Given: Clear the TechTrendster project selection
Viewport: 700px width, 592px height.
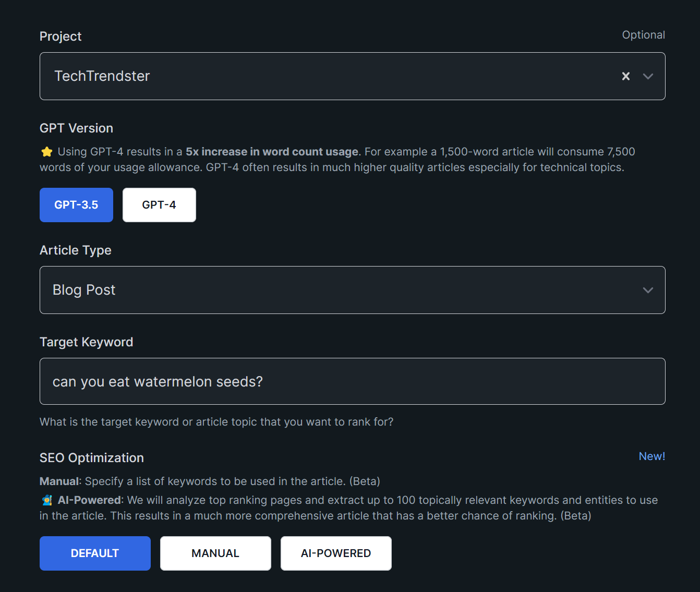Looking at the screenshot, I should coord(625,76).
